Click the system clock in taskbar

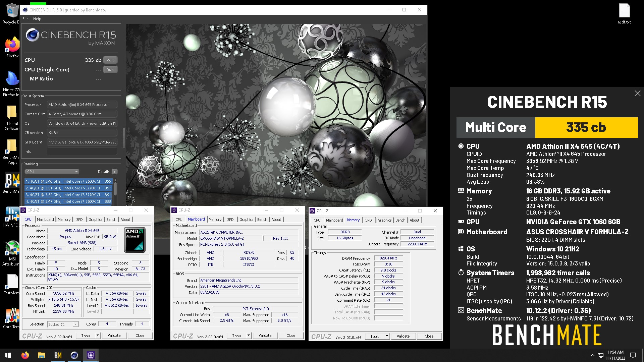tap(615, 355)
